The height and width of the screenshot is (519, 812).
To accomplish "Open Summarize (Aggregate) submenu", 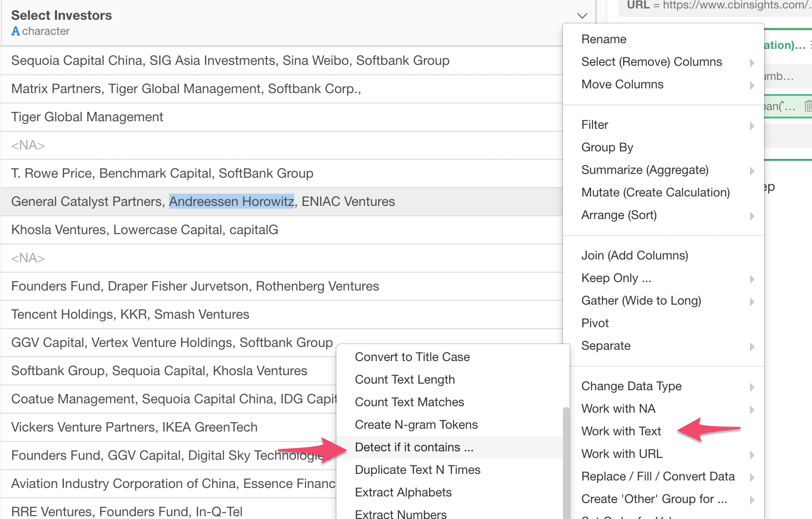I will tap(664, 170).
